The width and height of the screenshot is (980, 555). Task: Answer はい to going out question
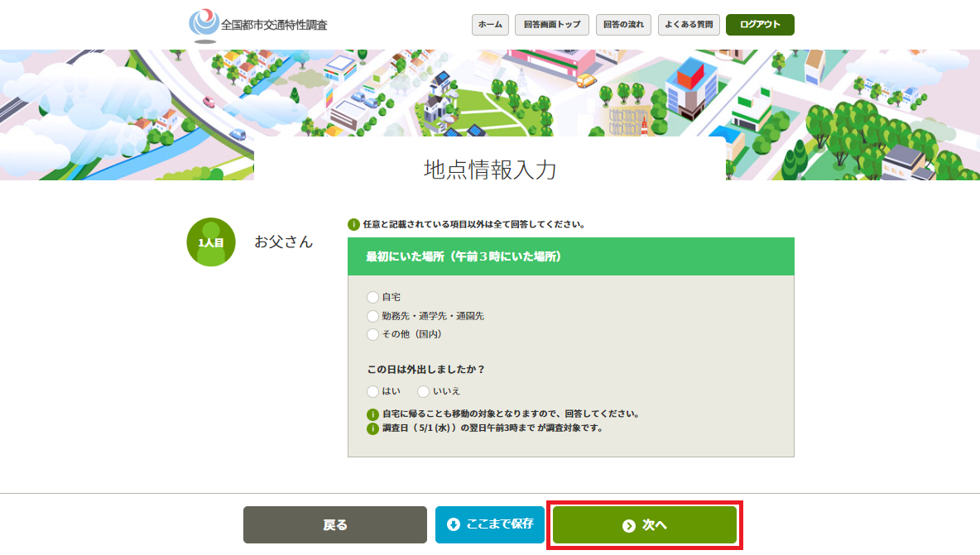372,391
